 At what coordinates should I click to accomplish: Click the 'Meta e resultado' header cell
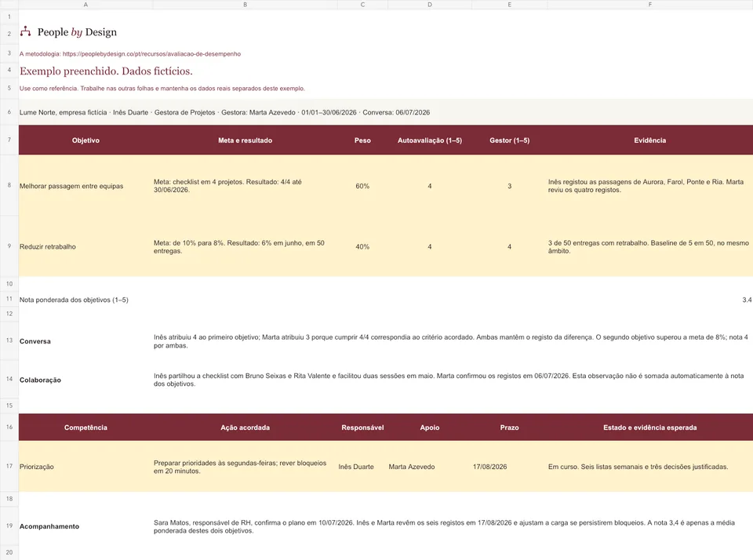click(x=245, y=140)
